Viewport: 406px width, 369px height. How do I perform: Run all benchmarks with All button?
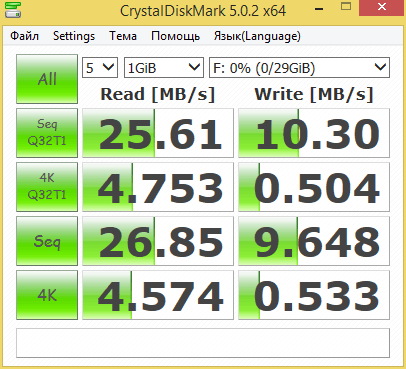pos(47,79)
